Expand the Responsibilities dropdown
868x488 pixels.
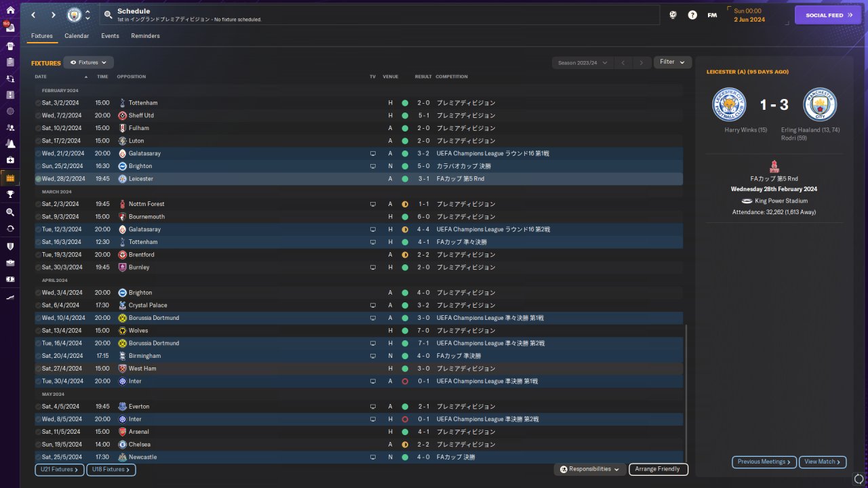tap(589, 469)
